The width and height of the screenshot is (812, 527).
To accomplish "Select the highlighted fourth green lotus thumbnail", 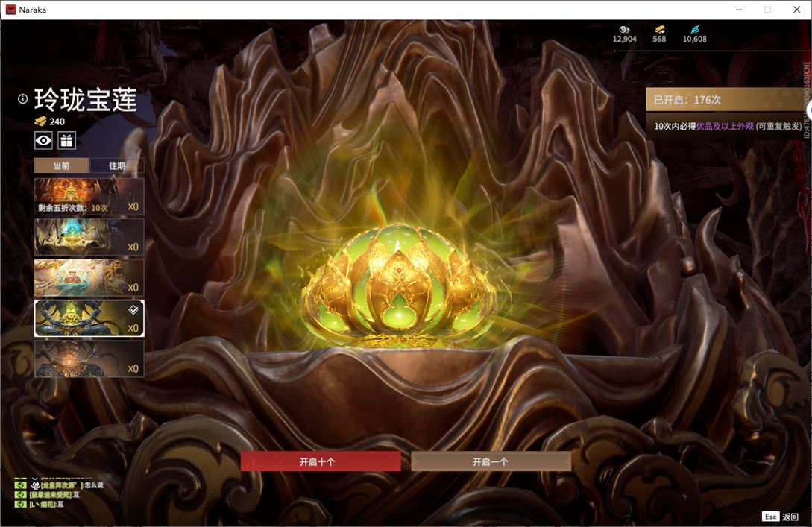I will pos(89,318).
